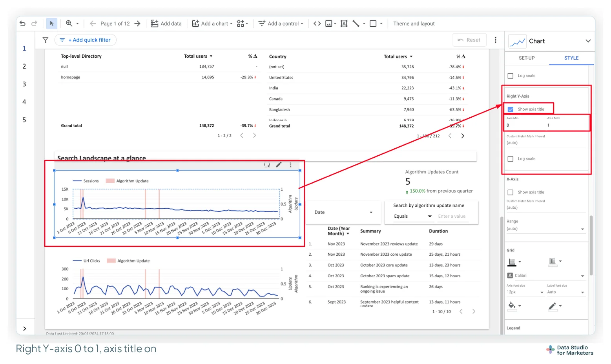The image size is (611, 364).
Task: Open the zoom magnifier tool
Action: 69,24
